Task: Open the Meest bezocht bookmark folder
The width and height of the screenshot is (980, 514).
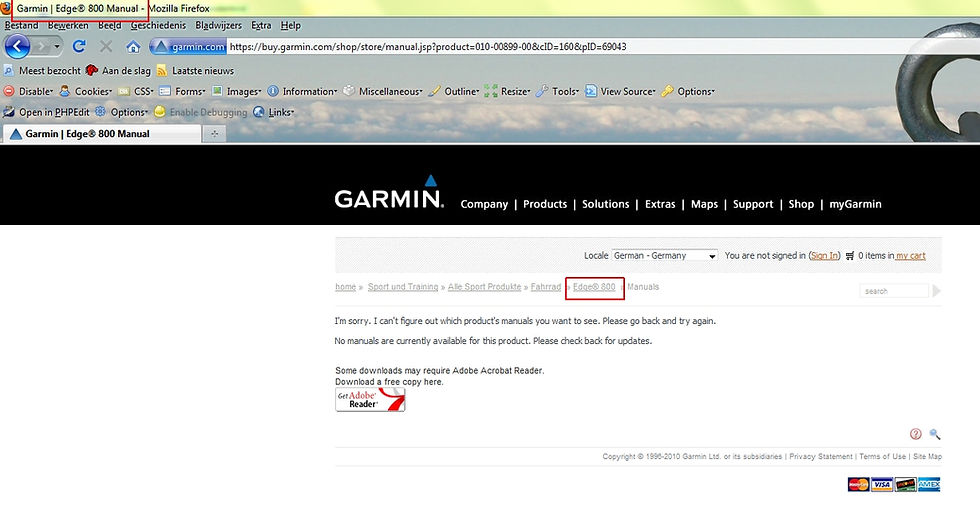Action: [42, 71]
